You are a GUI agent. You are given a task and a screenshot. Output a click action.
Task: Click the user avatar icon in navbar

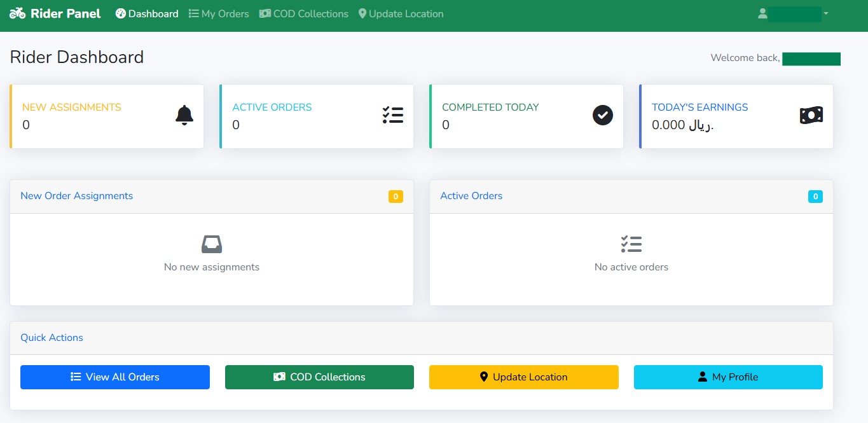(762, 13)
